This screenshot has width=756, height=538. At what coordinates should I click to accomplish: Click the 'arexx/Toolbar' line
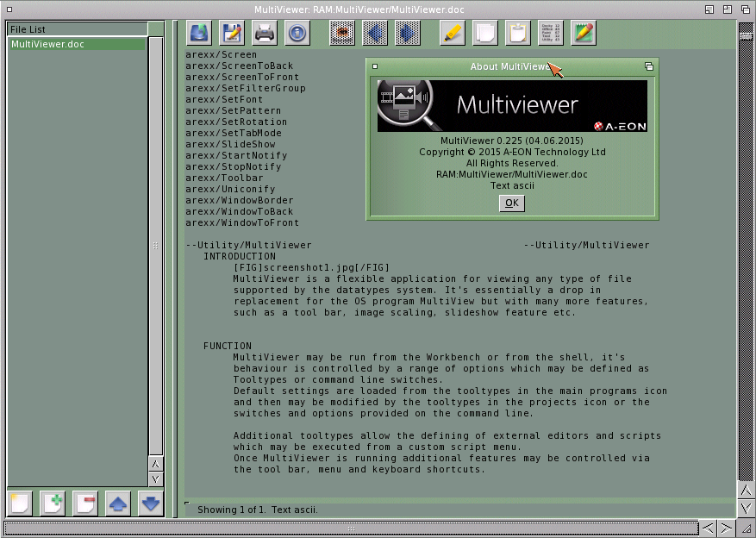tap(224, 178)
